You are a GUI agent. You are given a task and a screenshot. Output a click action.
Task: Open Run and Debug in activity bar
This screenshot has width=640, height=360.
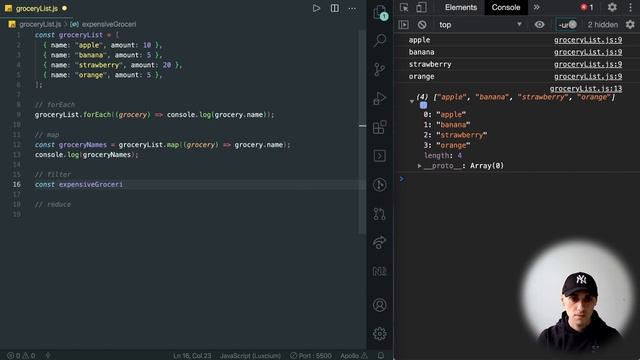(x=380, y=98)
